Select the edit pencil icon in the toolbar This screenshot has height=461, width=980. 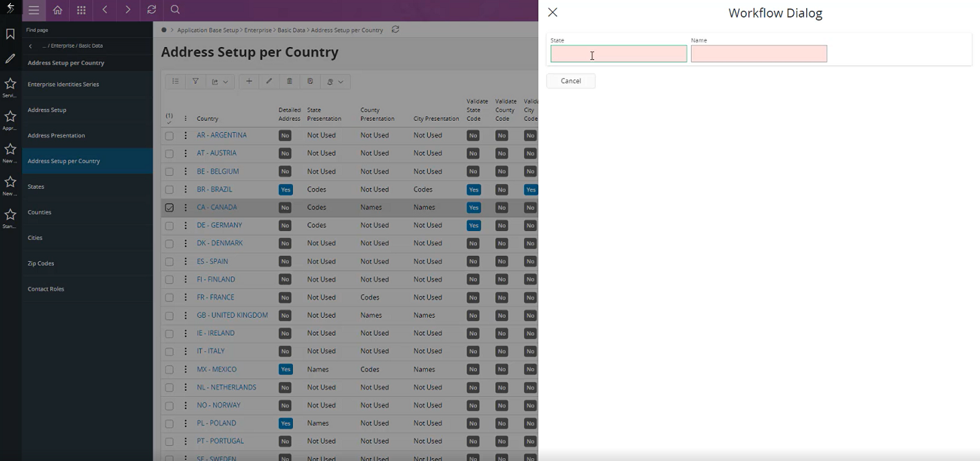tap(269, 81)
